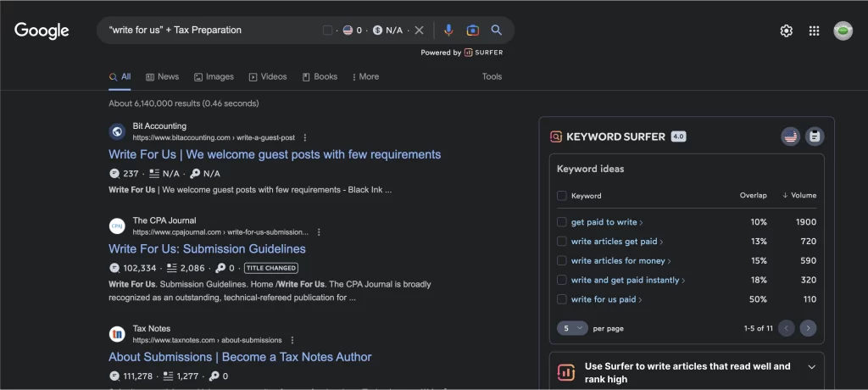
Task: Check 'write and get paid instantly' keyword
Action: 561,281
